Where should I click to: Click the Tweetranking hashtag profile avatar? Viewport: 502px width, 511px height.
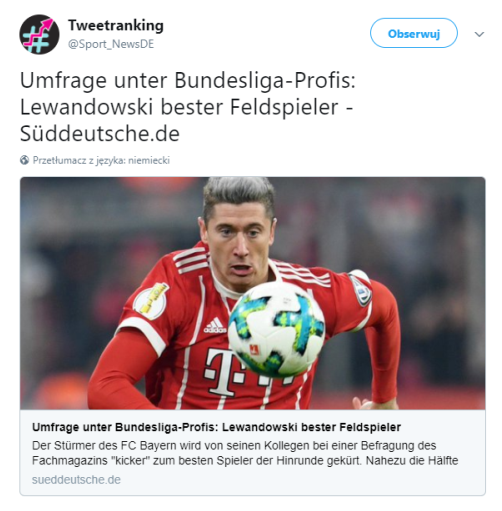pyautogui.click(x=39, y=34)
